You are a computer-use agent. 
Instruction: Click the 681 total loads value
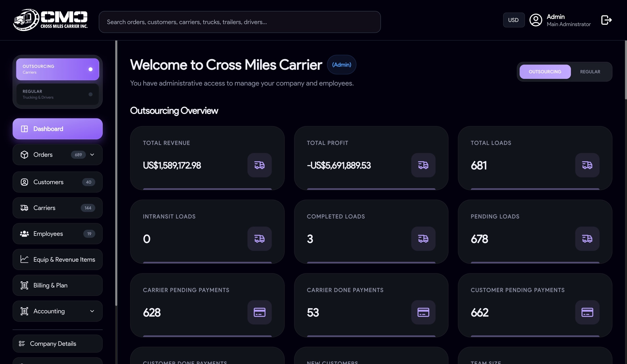coord(479,165)
